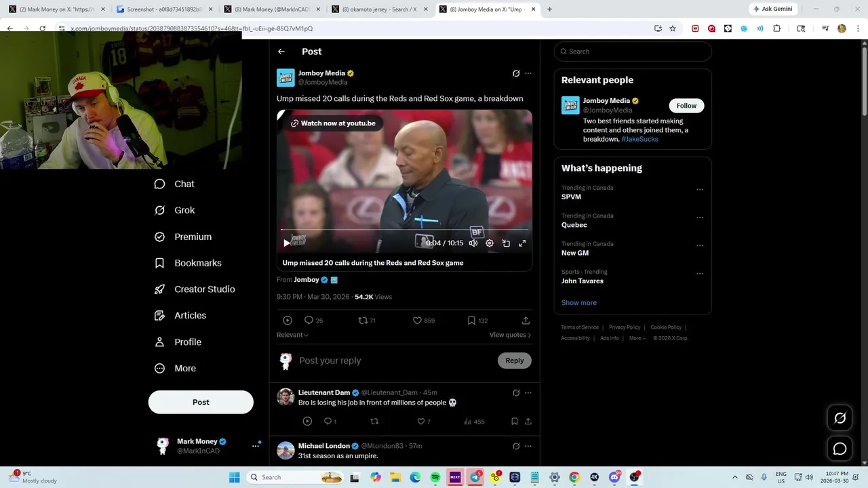Open the SPVM trending topic
The height and width of the screenshot is (488, 868).
point(571,197)
